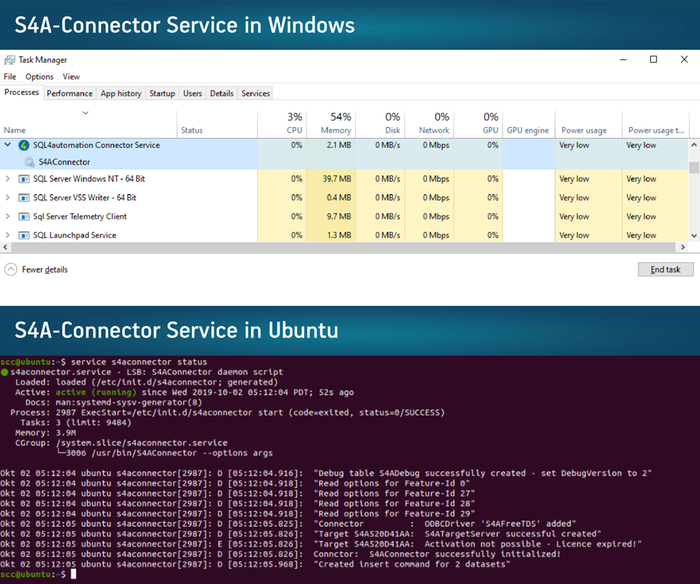Image resolution: width=700 pixels, height=584 pixels.
Task: Click the sort chevron above Name column
Action: click(x=85, y=113)
